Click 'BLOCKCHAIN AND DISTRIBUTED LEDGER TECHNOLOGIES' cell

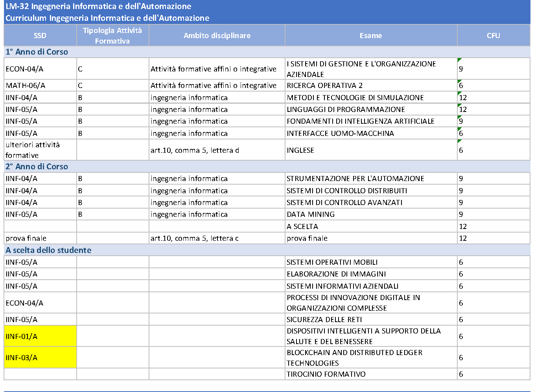pyautogui.click(x=371, y=357)
